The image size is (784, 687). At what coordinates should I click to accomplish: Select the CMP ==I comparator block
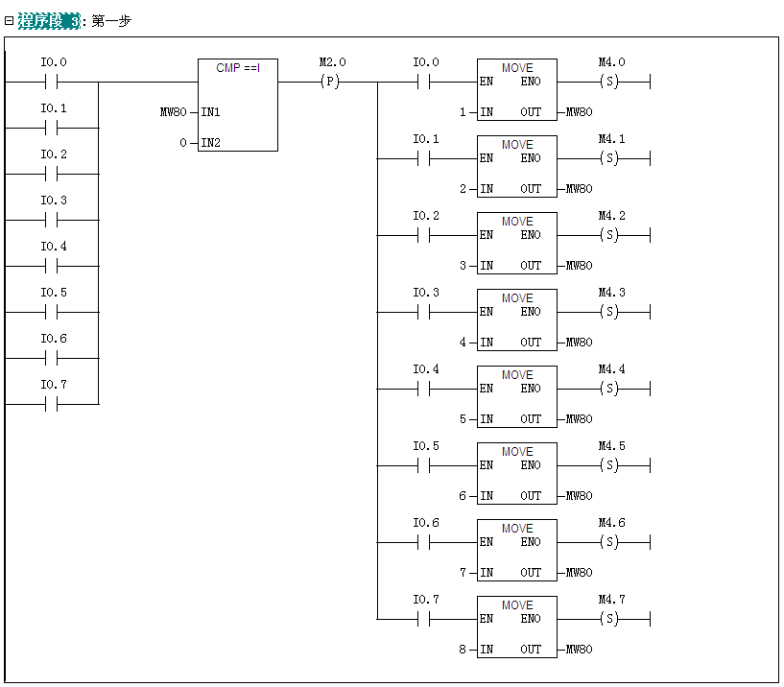238,105
